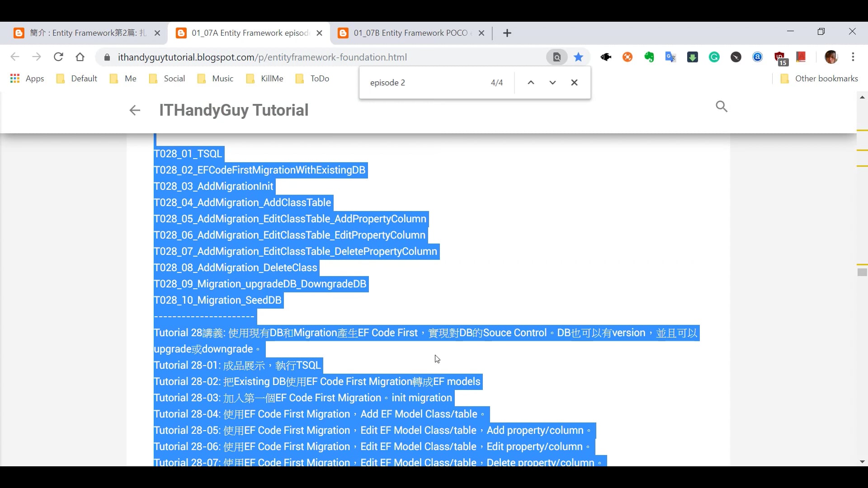Open the Google Translate extension icon
The width and height of the screenshot is (868, 488).
click(x=670, y=57)
